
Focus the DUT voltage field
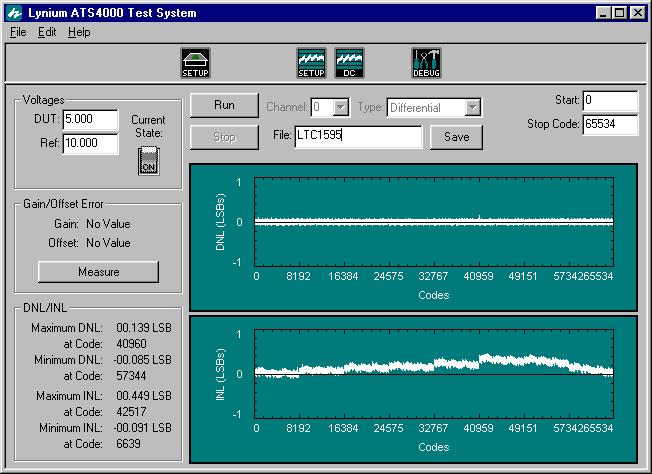click(91, 119)
